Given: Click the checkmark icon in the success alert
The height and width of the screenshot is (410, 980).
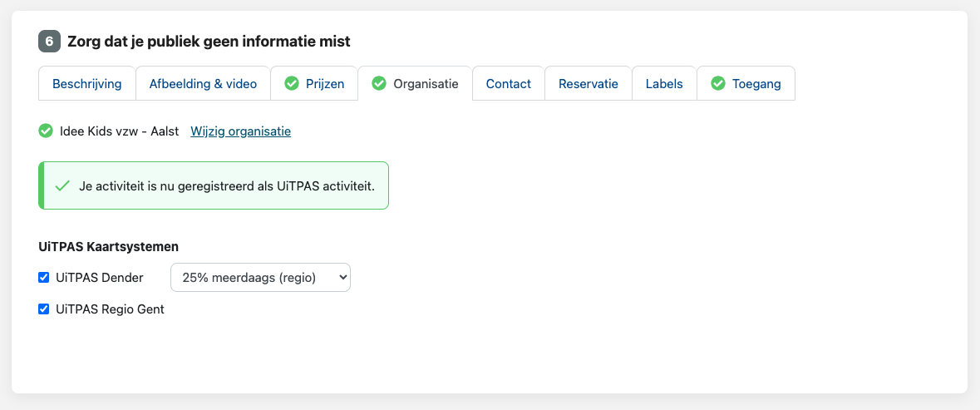Looking at the screenshot, I should click(x=62, y=185).
